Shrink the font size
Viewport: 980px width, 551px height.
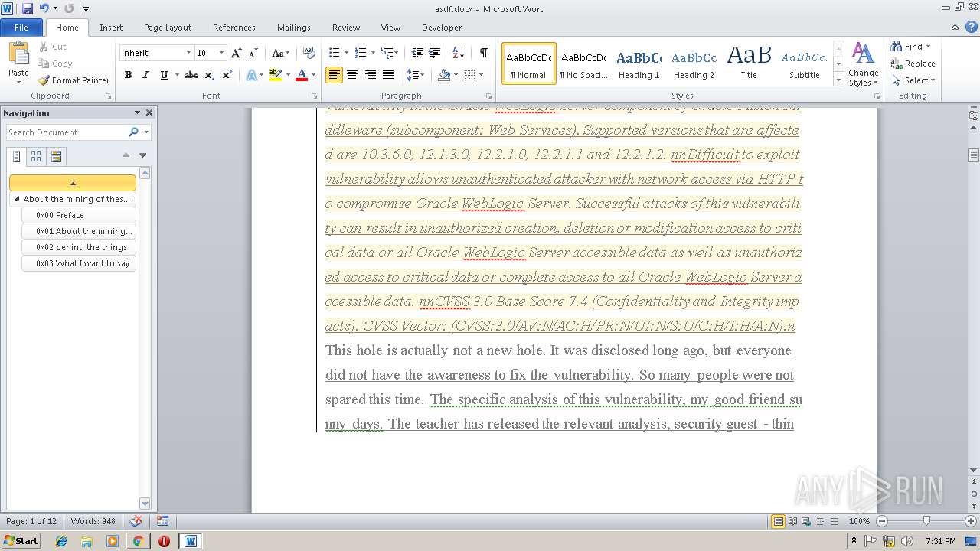253,53
